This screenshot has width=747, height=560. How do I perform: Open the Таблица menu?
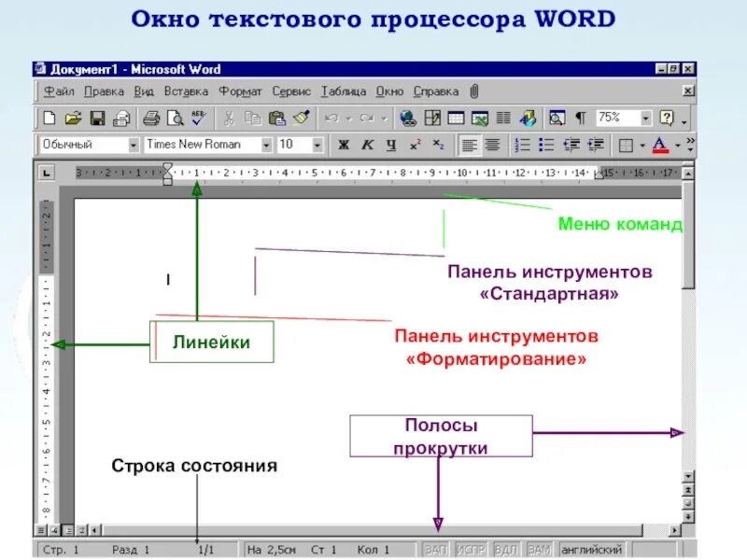(344, 91)
